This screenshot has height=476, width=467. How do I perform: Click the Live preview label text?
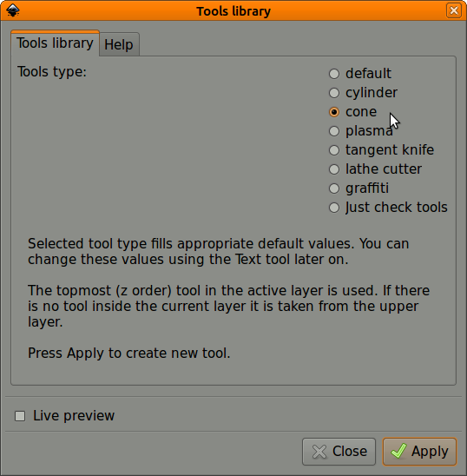pyautogui.click(x=74, y=415)
